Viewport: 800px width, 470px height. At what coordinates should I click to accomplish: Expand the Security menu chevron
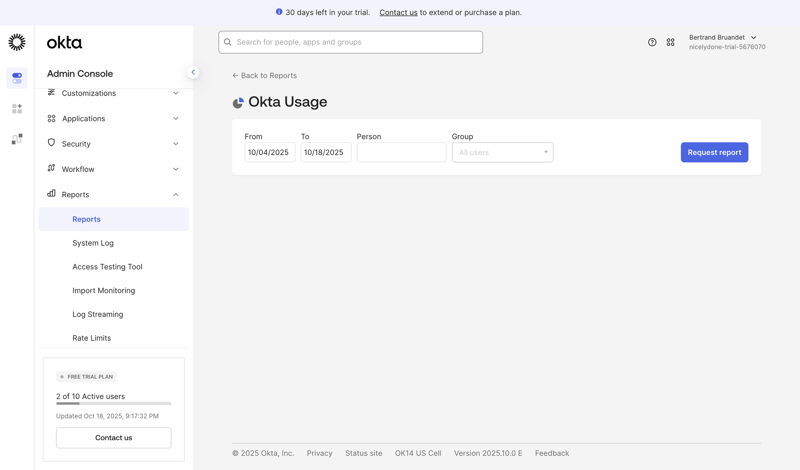176,144
